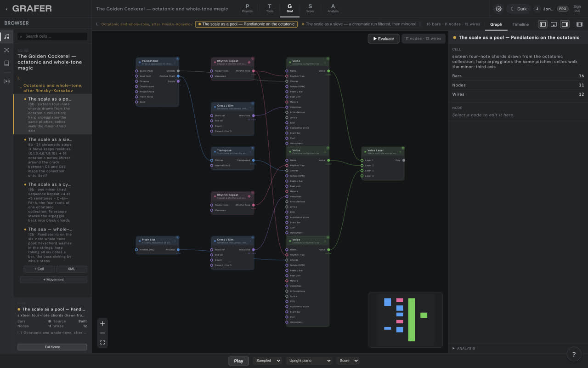Select the Voice Layer node header

383,151
